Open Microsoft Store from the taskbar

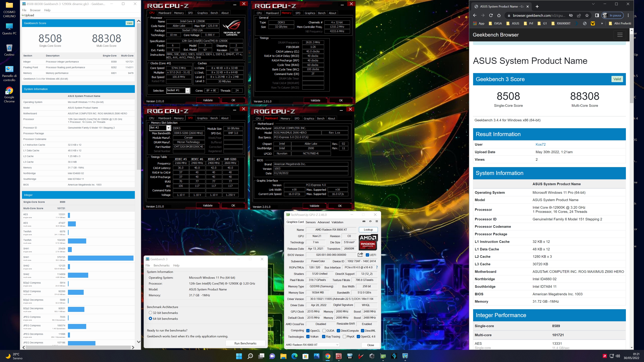pos(306,356)
